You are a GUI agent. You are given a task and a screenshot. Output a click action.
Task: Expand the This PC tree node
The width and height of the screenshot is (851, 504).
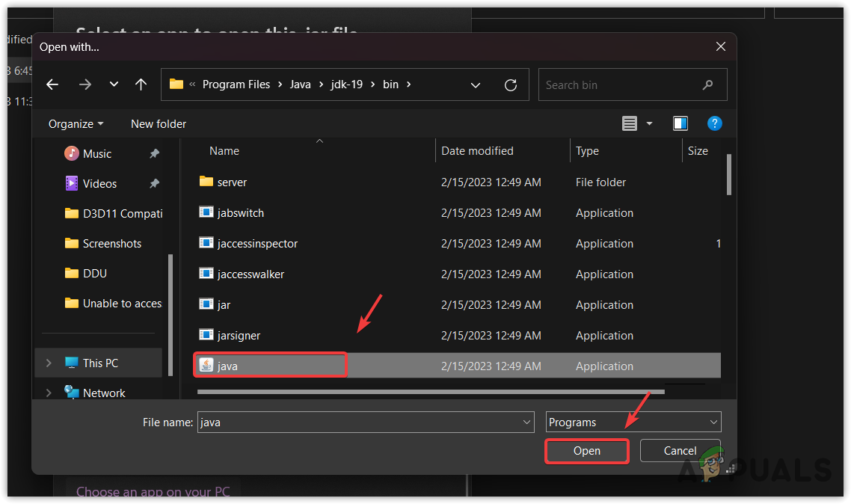click(x=48, y=363)
